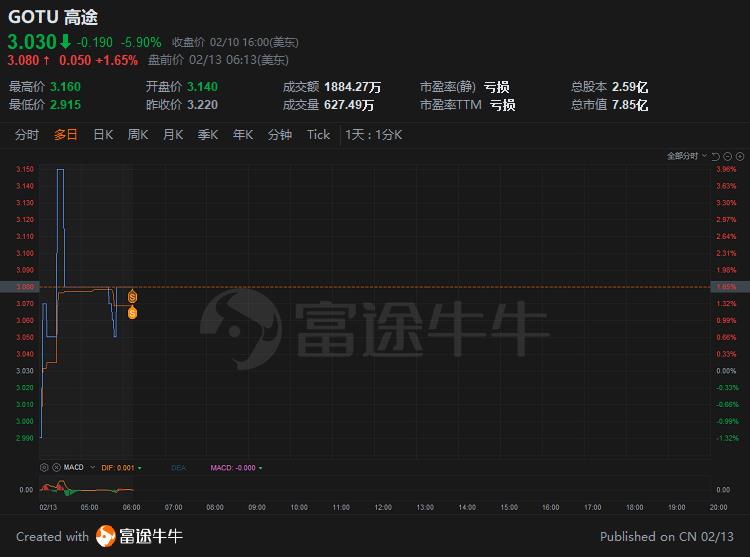This screenshot has height=557, width=750.
Task: Zoom out the chart with minus icon
Action: [x=728, y=156]
